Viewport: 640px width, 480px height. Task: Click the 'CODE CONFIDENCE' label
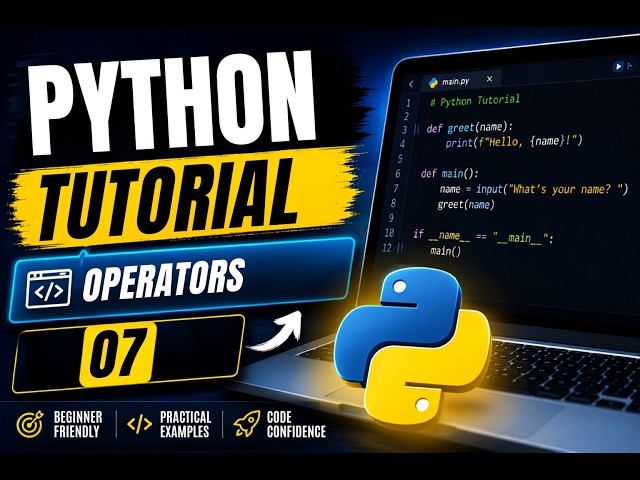tap(296, 424)
